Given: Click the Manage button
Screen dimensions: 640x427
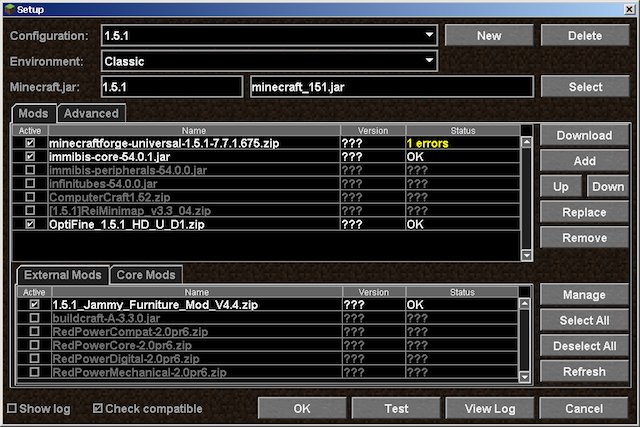Looking at the screenshot, I should 584,295.
